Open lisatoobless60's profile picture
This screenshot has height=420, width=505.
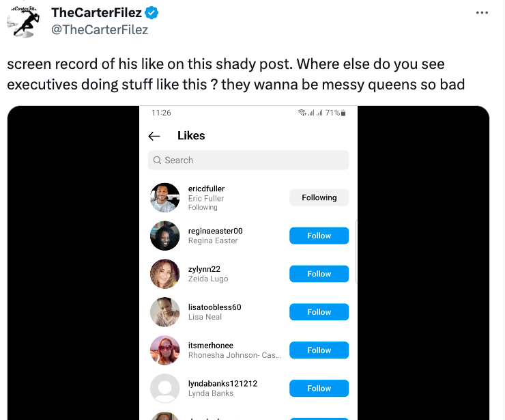164,312
